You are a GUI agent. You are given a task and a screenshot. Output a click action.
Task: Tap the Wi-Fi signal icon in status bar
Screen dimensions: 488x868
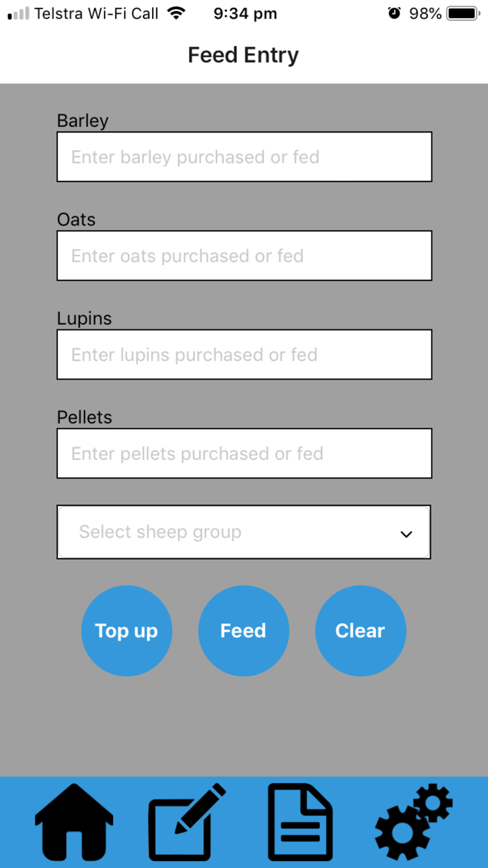[x=174, y=12]
